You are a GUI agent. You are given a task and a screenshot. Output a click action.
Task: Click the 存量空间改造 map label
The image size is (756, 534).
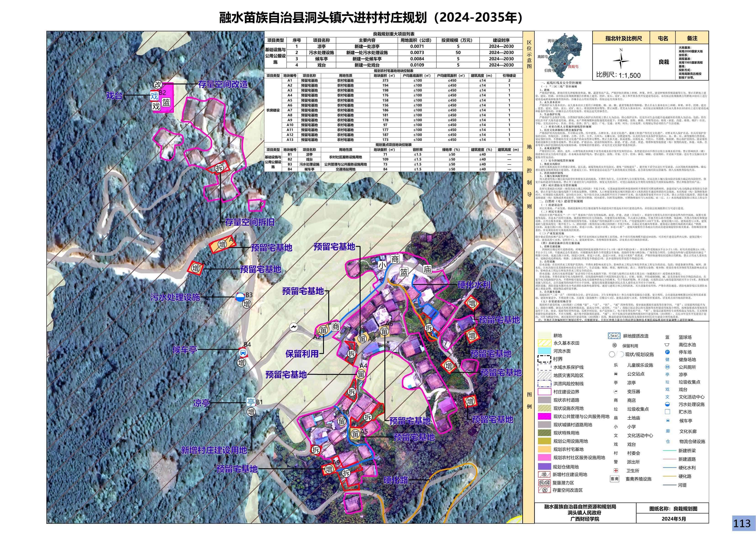223,84
